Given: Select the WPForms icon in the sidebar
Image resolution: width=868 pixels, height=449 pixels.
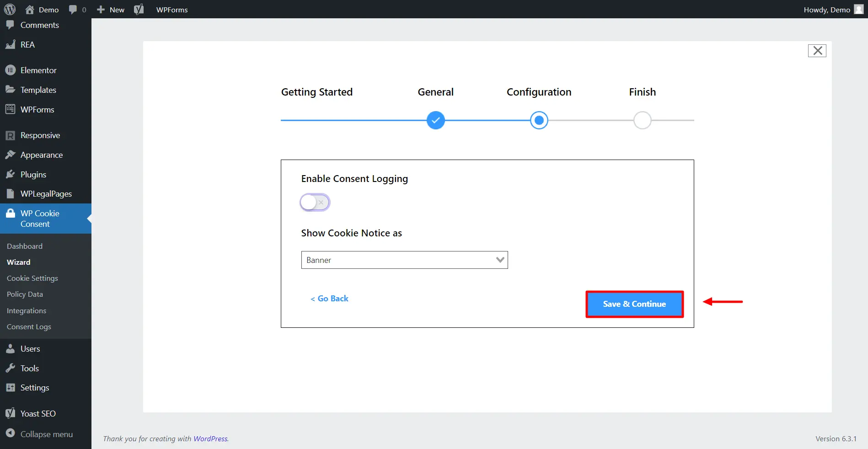Looking at the screenshot, I should click(11, 109).
